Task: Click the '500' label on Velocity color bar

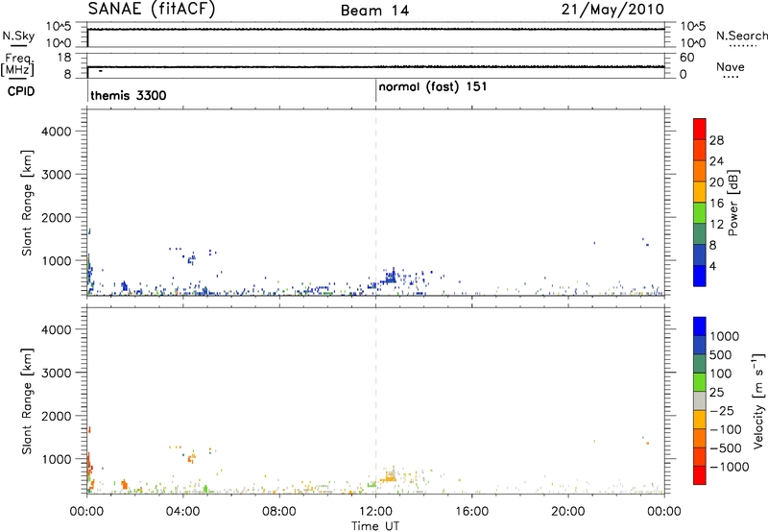Action: pos(721,355)
